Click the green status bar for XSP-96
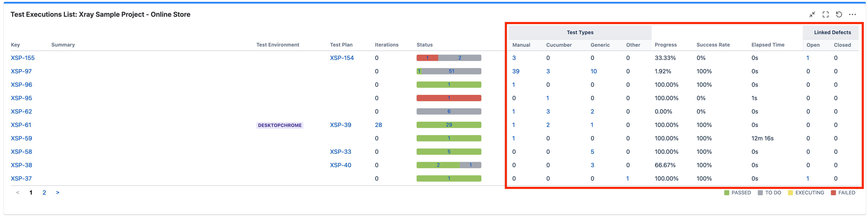 click(x=448, y=85)
